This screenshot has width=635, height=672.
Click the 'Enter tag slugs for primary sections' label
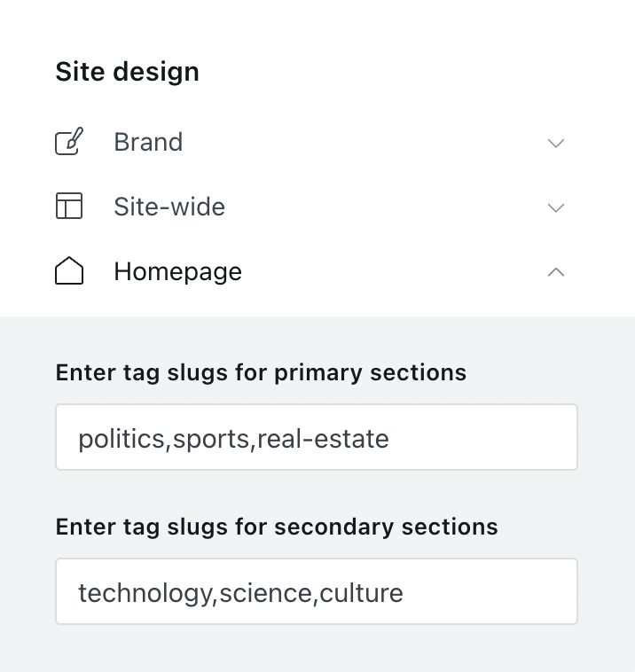click(261, 372)
